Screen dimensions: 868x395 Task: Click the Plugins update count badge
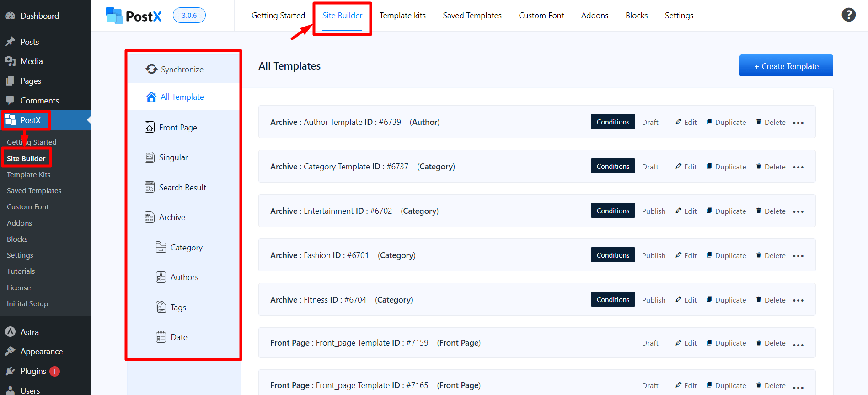54,371
